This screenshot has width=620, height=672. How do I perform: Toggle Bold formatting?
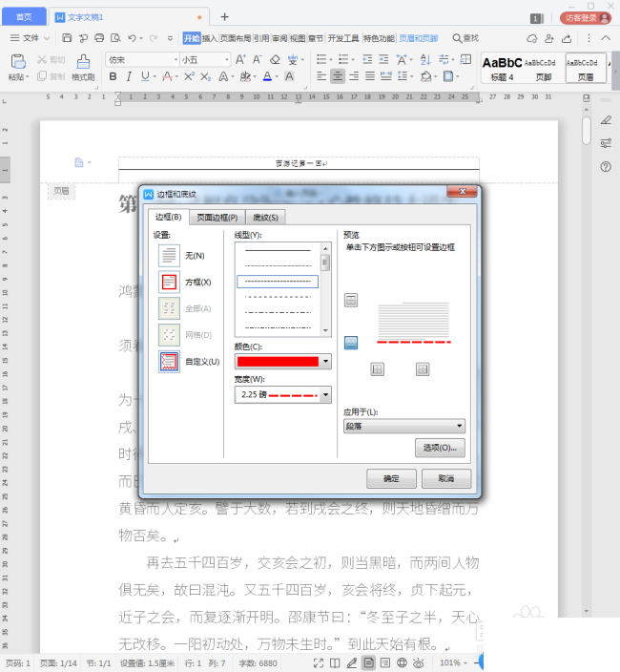click(x=113, y=76)
